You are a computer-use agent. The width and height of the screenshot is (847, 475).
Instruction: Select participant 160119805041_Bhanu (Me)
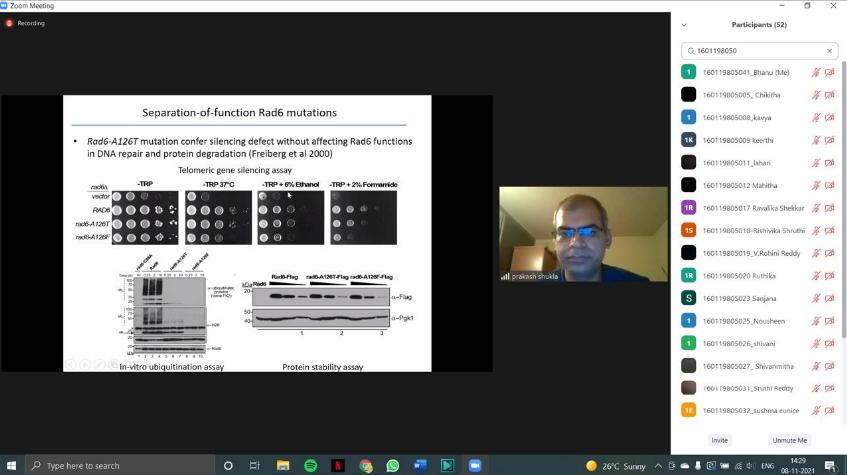coord(758,72)
